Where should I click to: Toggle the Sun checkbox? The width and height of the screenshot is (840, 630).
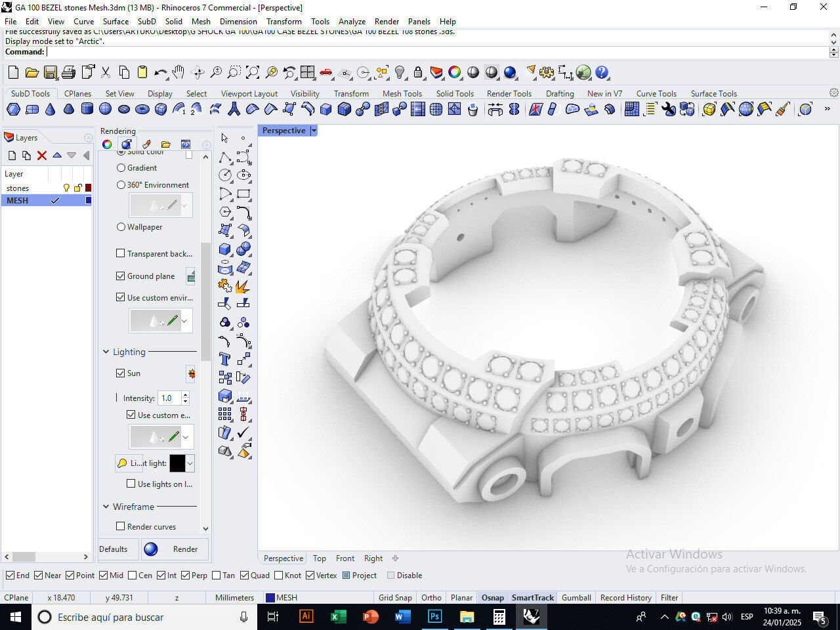pyautogui.click(x=120, y=373)
